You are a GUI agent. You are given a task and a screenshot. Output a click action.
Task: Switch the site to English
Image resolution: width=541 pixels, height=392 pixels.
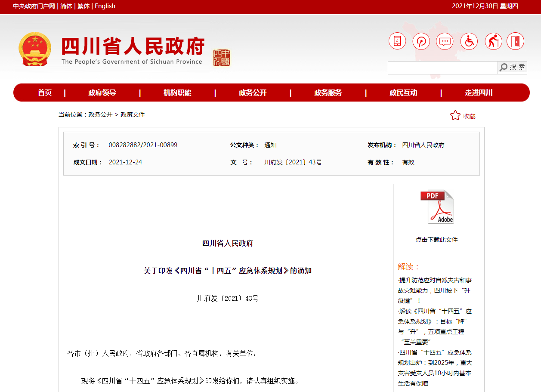point(105,6)
